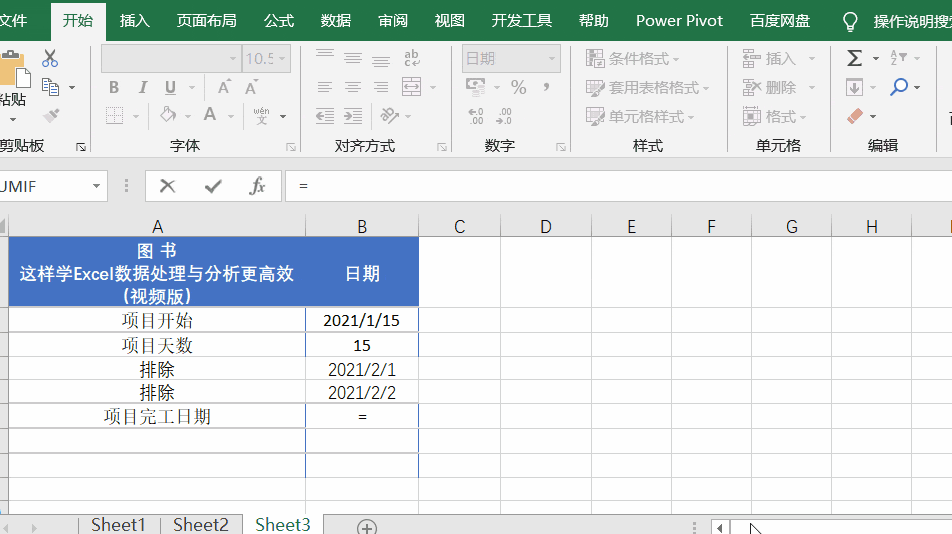Select cell B3 containing 15
952x534 pixels.
pyautogui.click(x=362, y=345)
